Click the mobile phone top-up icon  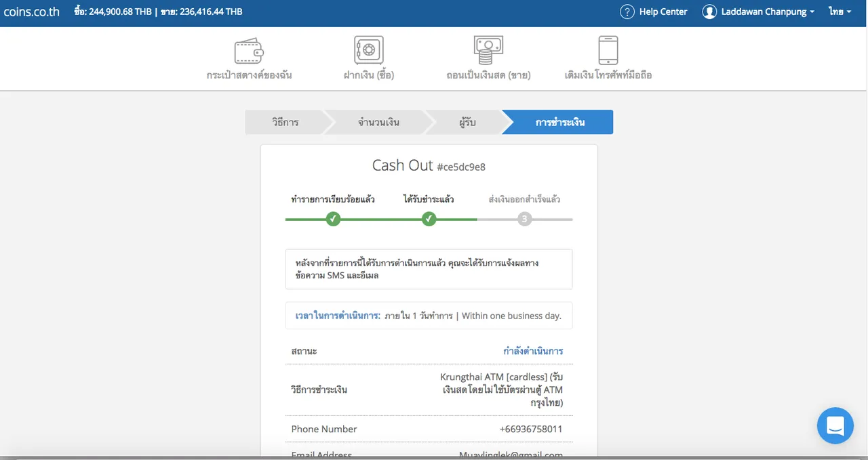608,50
